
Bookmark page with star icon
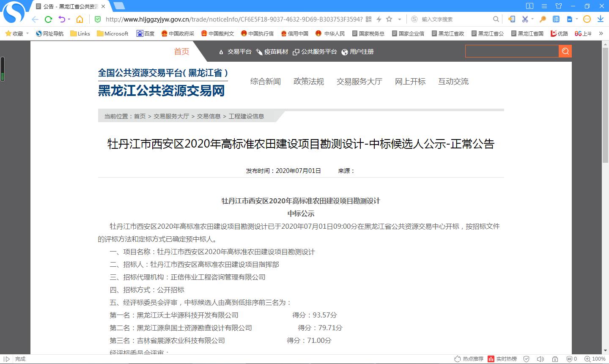tap(389, 19)
